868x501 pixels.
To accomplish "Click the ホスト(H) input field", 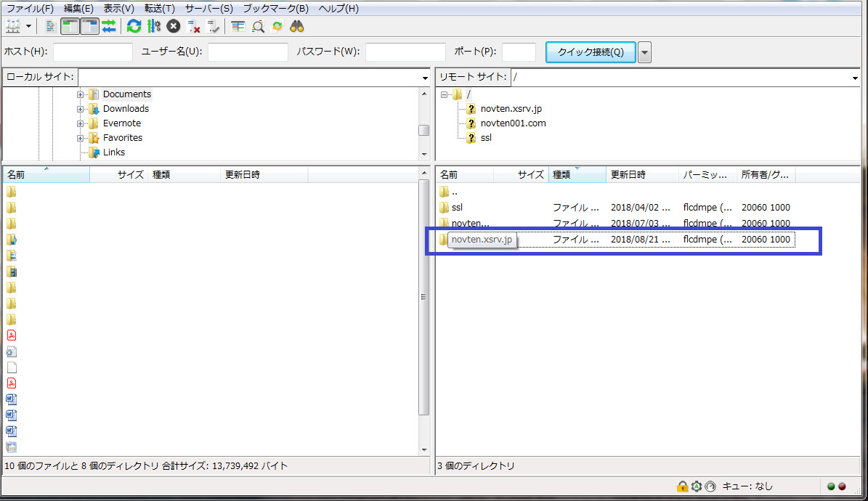I will (93, 52).
